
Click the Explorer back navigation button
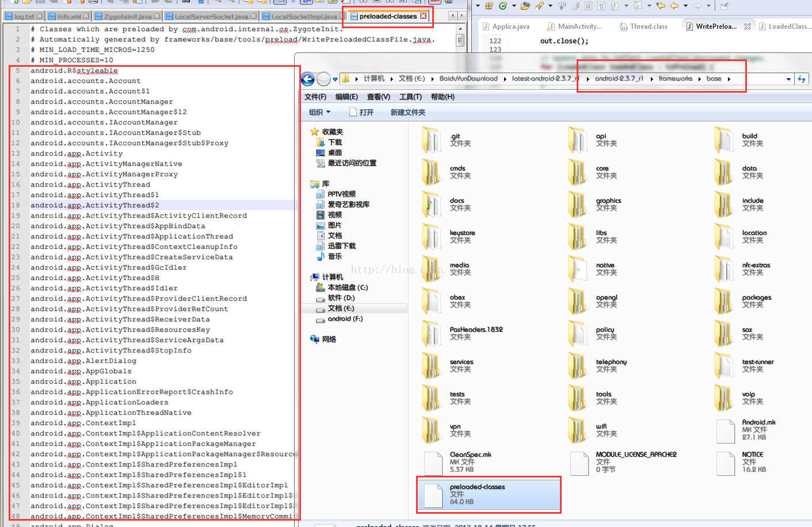click(308, 79)
